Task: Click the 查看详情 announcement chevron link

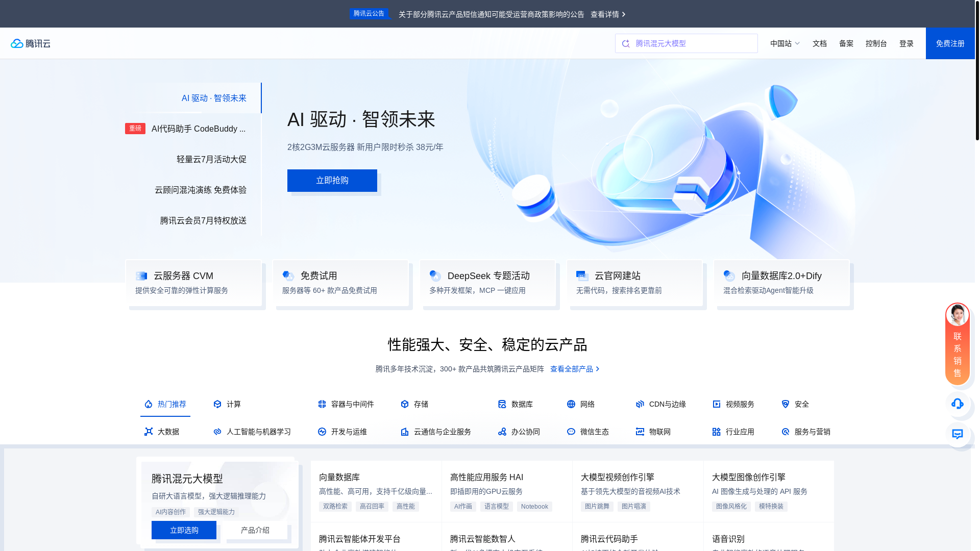Action: tap(608, 14)
